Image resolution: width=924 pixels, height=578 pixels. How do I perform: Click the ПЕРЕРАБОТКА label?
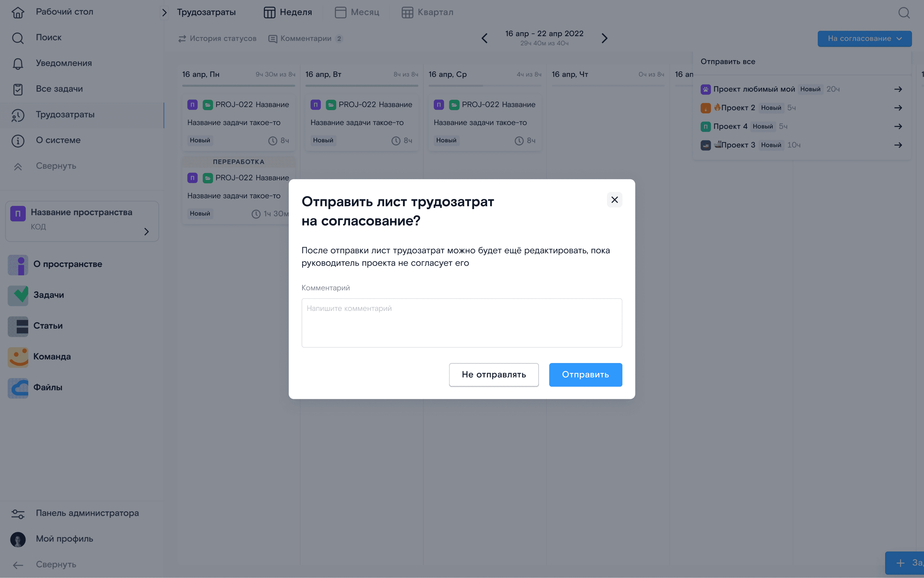click(x=238, y=162)
